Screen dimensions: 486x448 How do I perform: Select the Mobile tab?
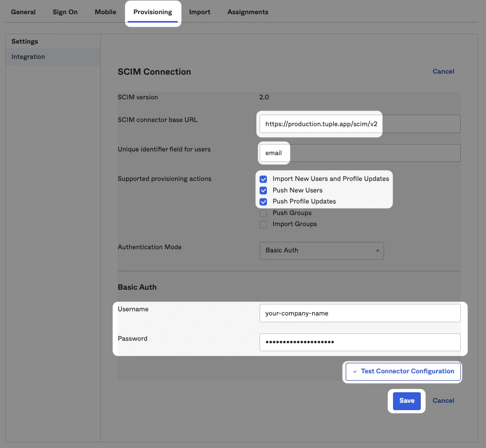point(105,12)
